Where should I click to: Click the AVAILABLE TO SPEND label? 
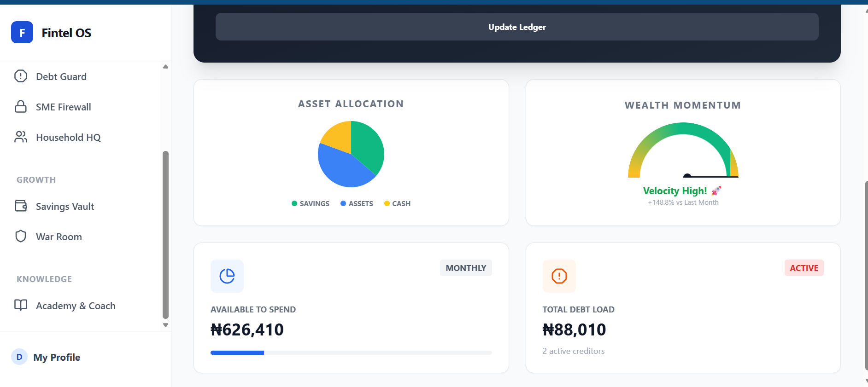[x=253, y=310]
